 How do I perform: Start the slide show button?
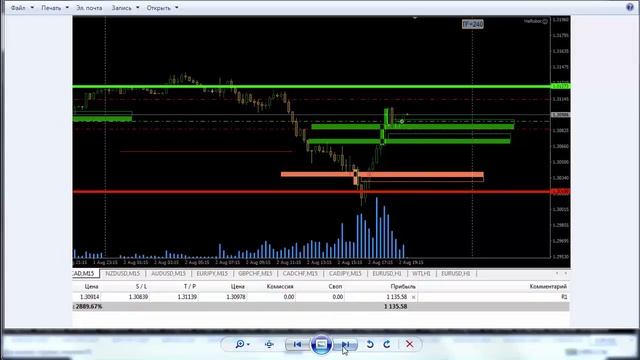(321, 344)
